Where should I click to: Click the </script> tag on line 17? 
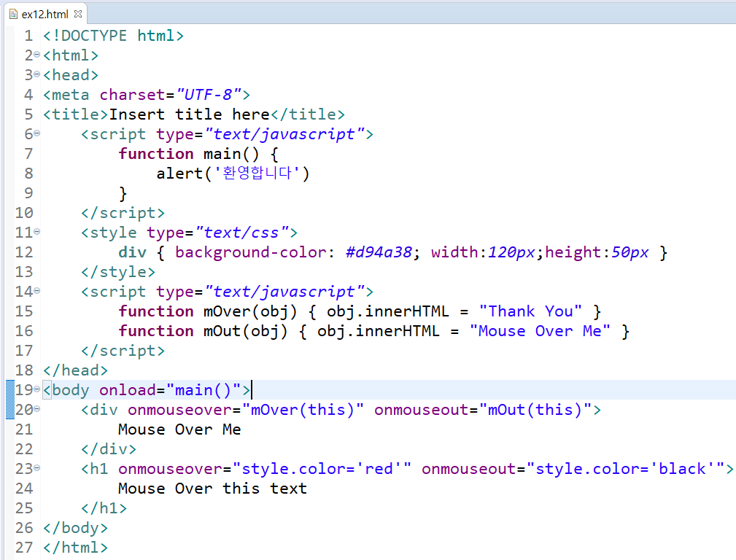[x=123, y=351]
